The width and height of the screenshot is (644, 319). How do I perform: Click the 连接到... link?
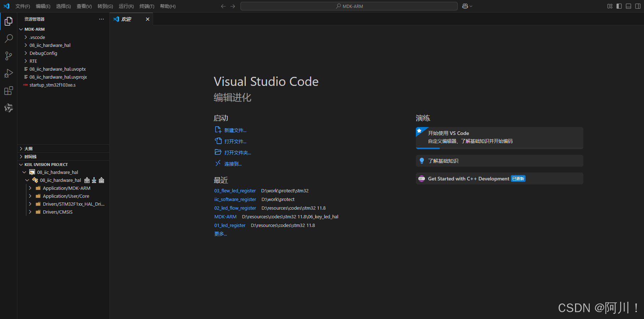[x=233, y=164]
